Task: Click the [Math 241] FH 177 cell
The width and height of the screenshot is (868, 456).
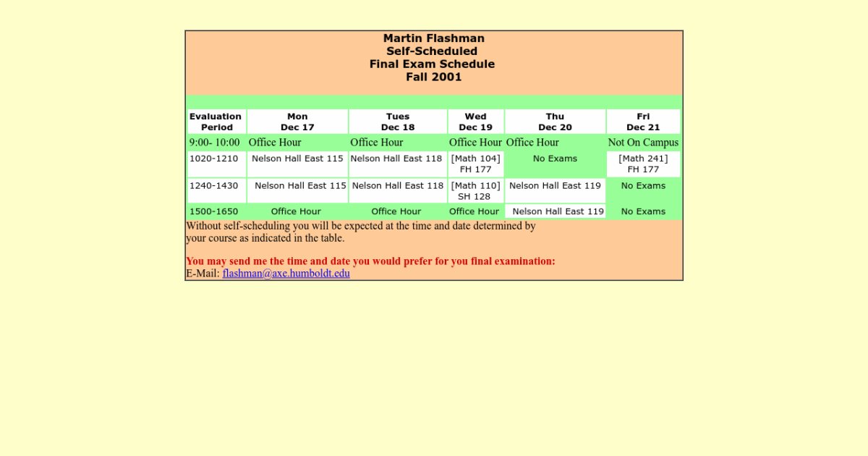Action: [643, 164]
